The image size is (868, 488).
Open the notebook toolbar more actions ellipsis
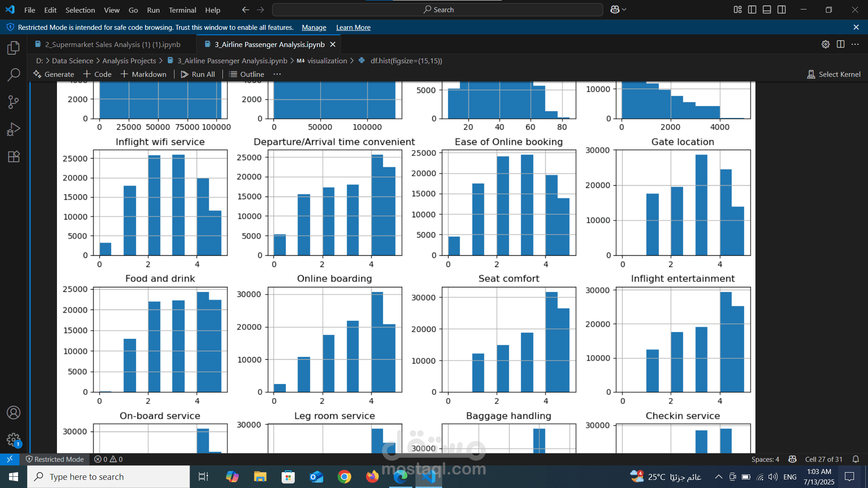(277, 74)
